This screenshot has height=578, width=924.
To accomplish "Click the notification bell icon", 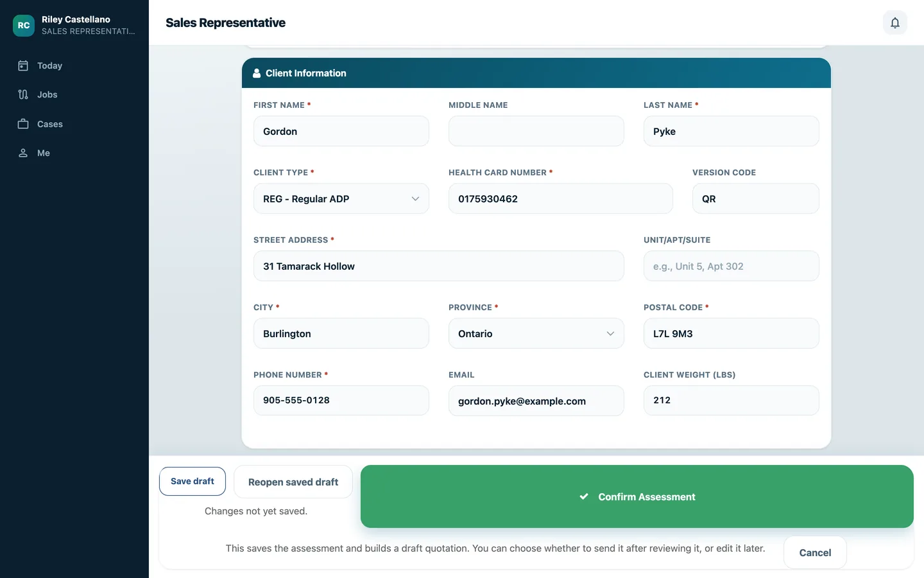I will [x=894, y=23].
